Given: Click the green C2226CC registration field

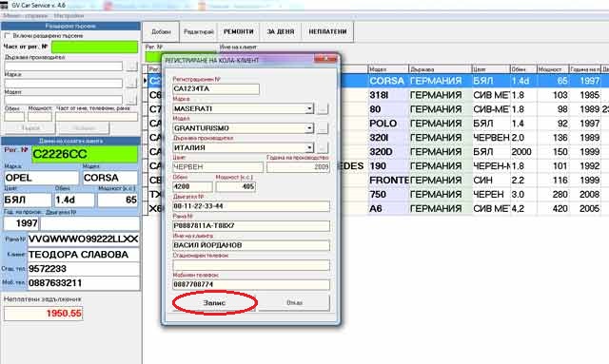Looking at the screenshot, I should pyautogui.click(x=85, y=154).
